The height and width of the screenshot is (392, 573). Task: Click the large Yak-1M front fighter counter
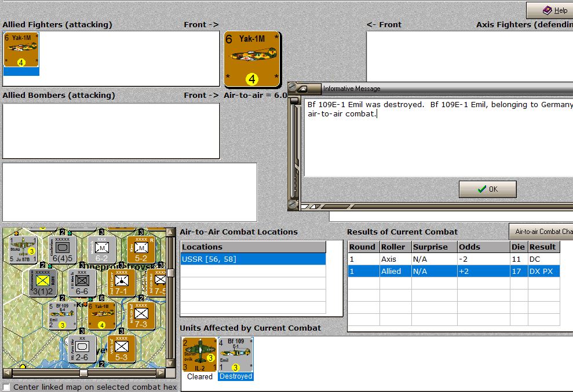pos(252,60)
